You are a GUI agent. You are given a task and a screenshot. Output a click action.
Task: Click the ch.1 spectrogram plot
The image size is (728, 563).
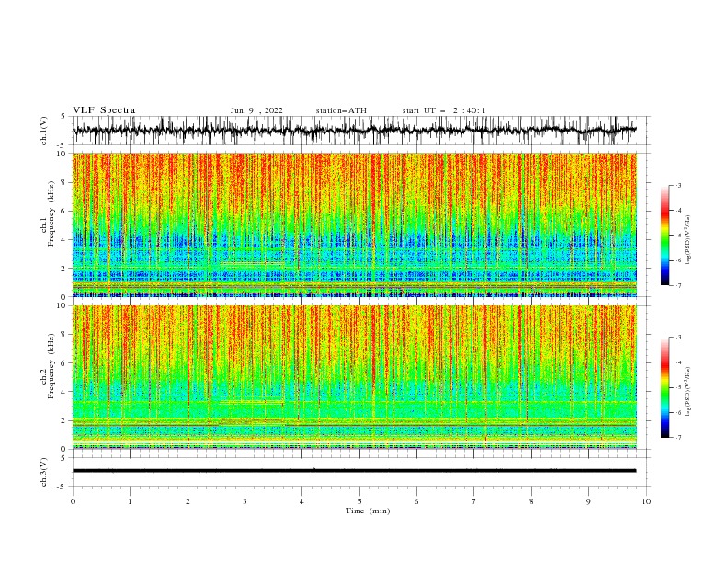coord(355,224)
